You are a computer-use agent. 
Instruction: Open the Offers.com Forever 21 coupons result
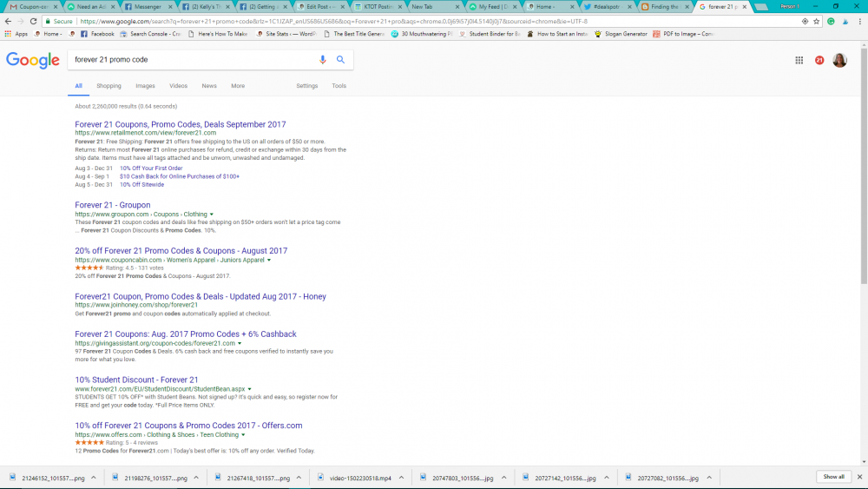coord(188,426)
